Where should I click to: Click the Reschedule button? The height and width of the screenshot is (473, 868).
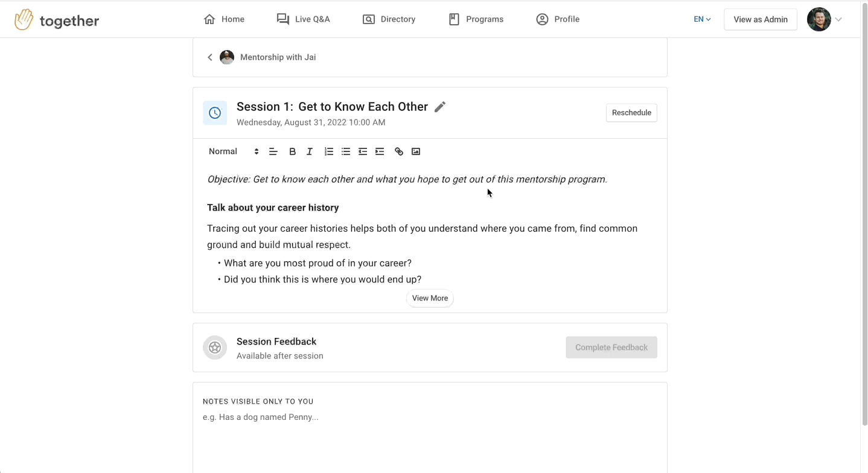click(631, 113)
